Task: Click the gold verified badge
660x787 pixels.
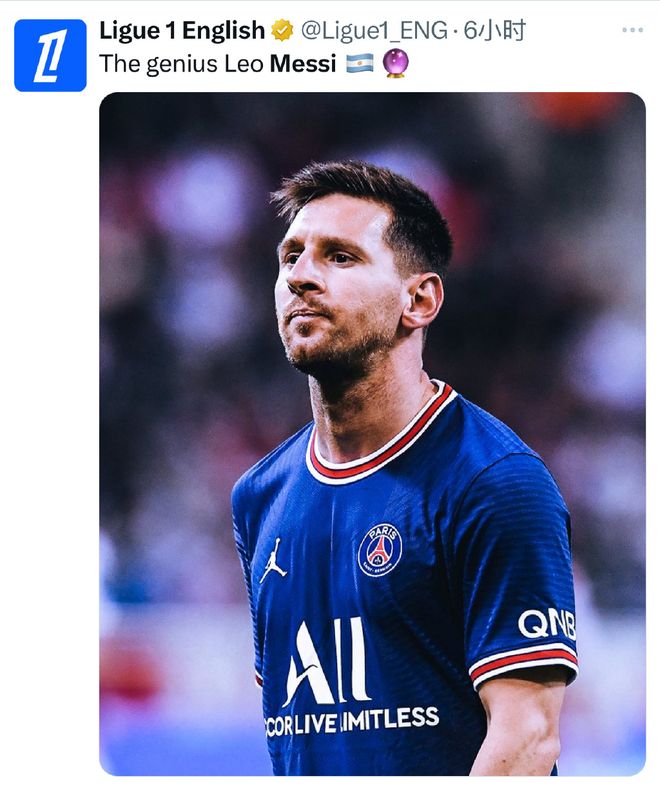Action: point(283,31)
